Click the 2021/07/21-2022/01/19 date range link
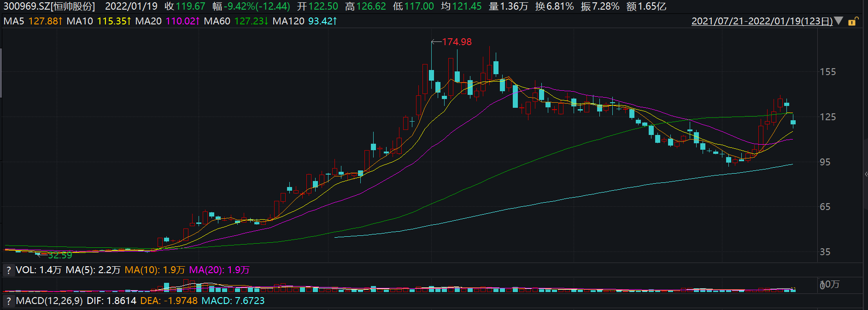Image resolution: width=868 pixels, height=310 pixels. click(762, 21)
